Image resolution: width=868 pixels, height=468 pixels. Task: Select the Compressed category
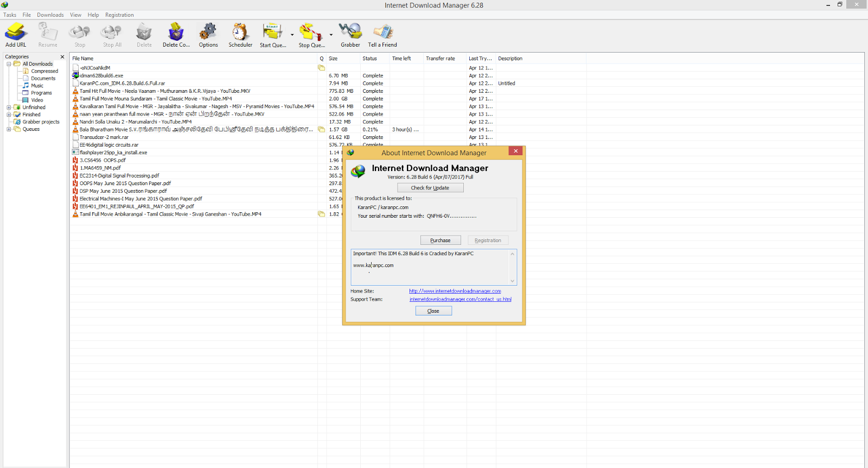[x=44, y=71]
